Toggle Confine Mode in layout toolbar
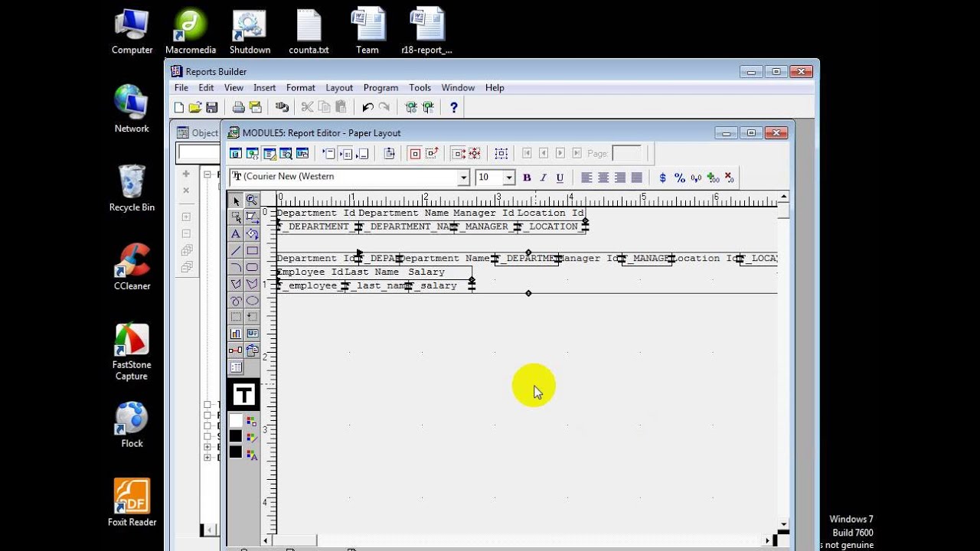980x551 pixels. 415,154
